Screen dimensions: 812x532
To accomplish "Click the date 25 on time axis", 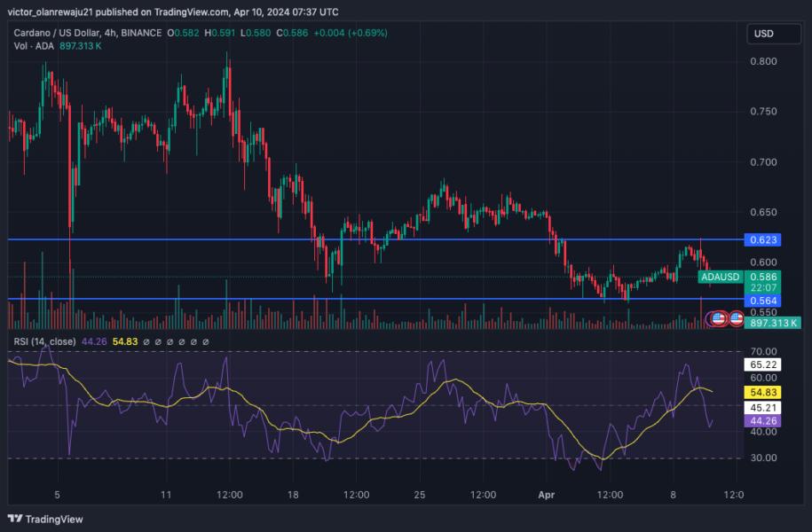I will point(420,495).
